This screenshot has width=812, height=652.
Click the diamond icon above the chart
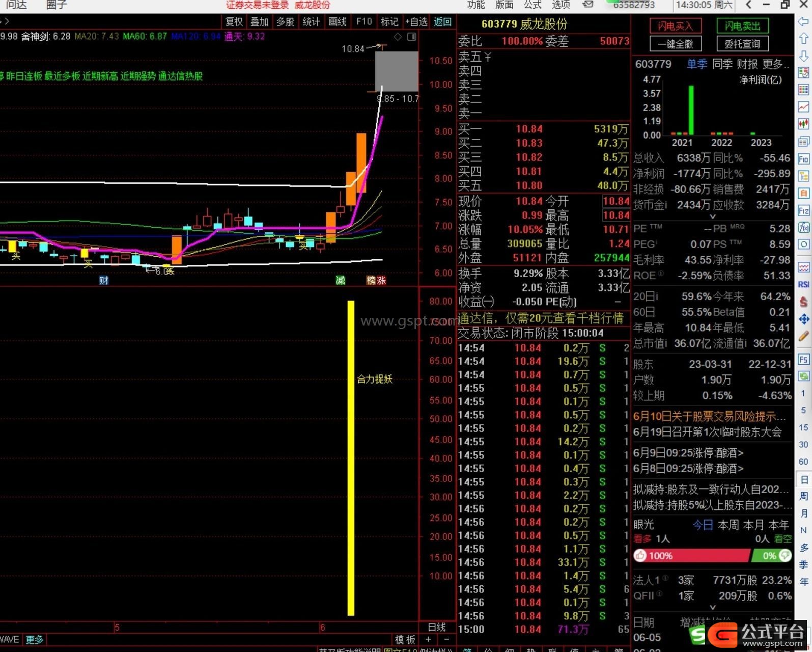(x=398, y=37)
